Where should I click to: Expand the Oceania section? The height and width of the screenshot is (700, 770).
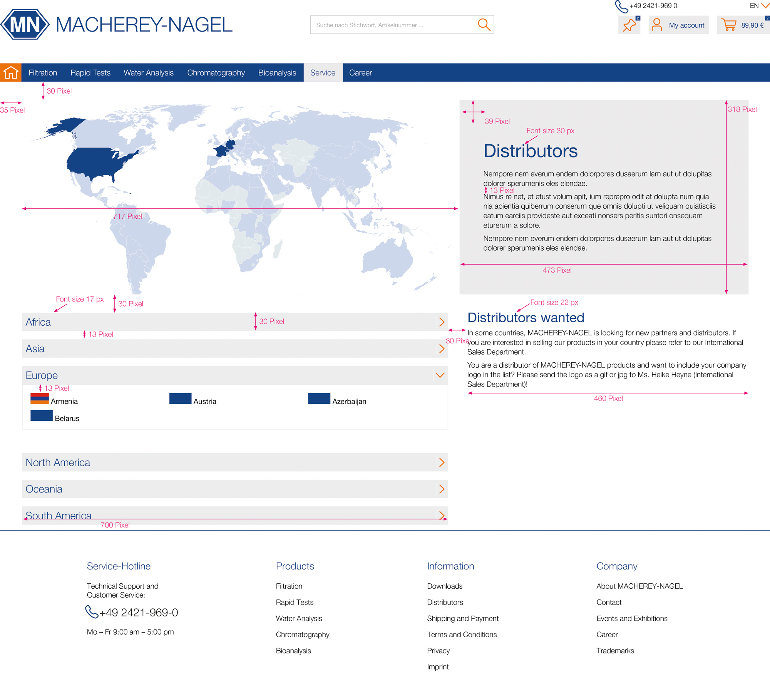[x=442, y=489]
